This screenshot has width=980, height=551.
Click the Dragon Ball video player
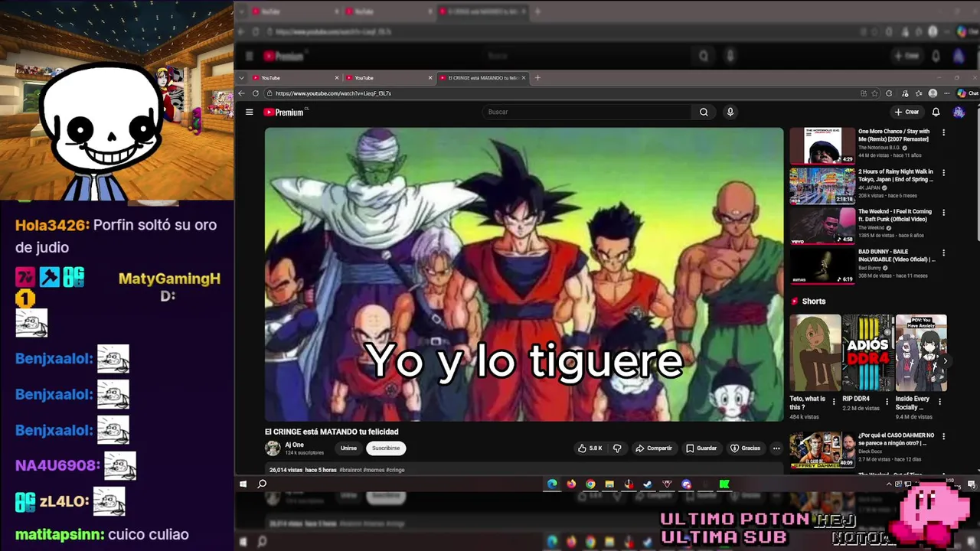(x=524, y=274)
